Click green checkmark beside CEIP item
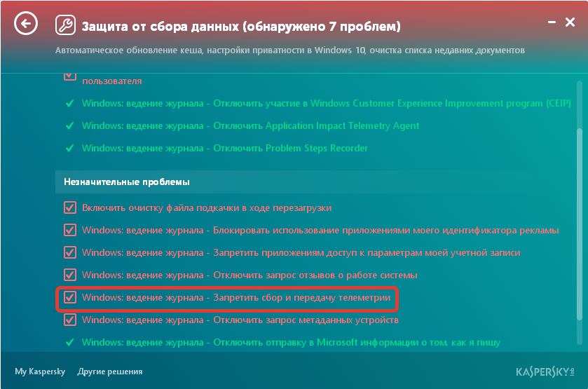 (69, 104)
